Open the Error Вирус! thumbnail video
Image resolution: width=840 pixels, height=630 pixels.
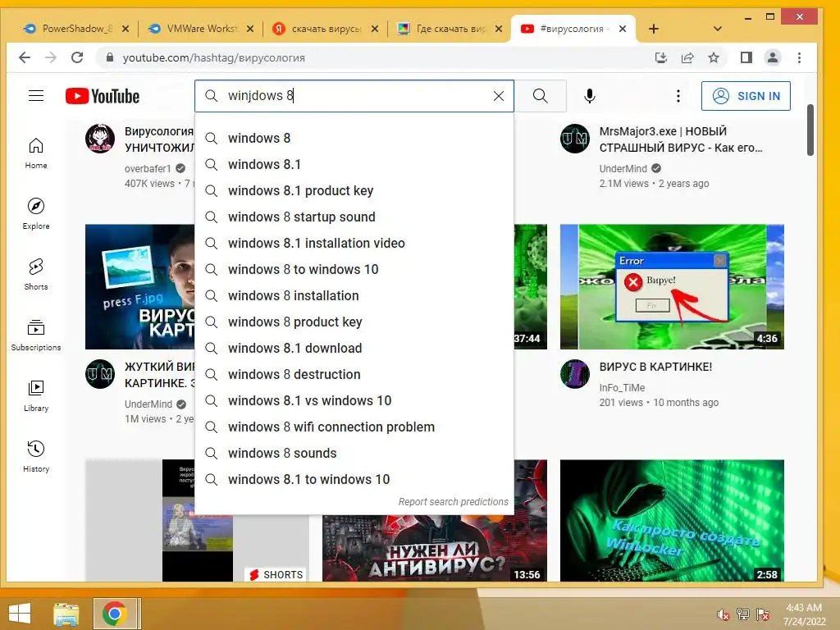[x=672, y=286]
